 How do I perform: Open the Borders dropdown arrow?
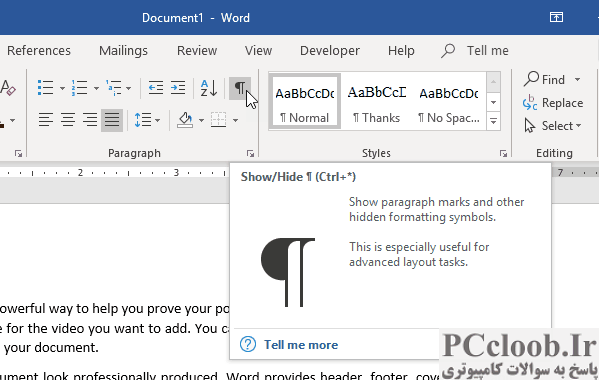235,120
